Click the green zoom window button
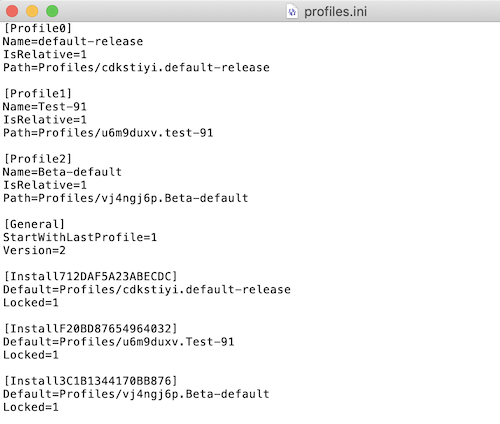The image size is (500, 424). tap(52, 11)
